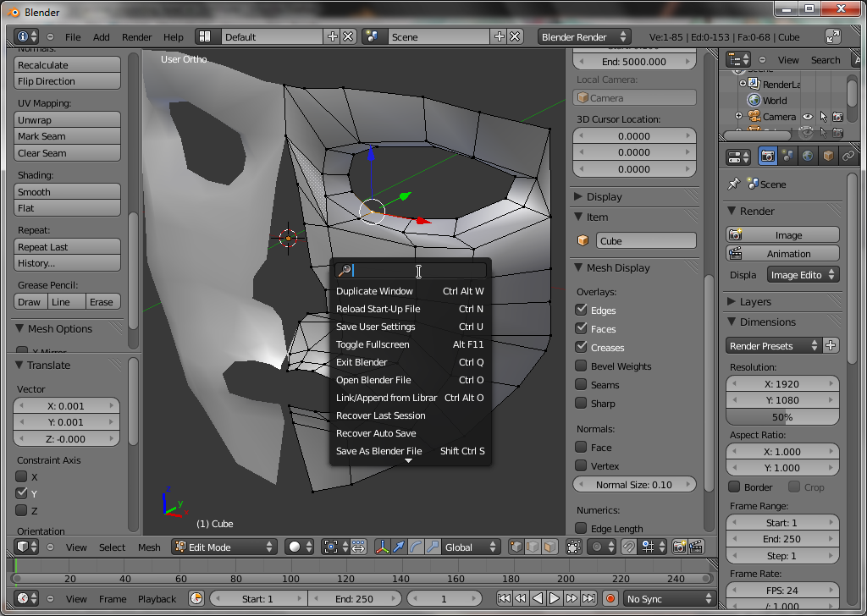Click the render Animation button
Screen dimensions: 867x616
(782, 254)
